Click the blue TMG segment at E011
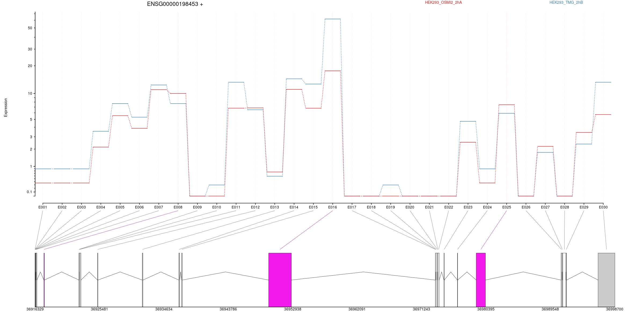 click(236, 82)
